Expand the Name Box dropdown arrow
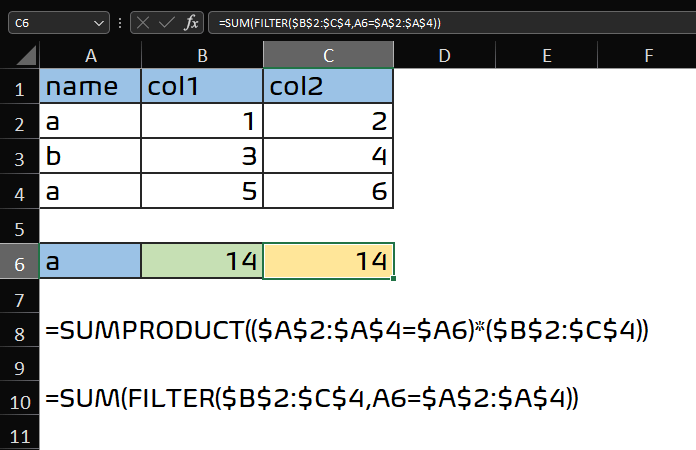This screenshot has width=696, height=450. pos(99,23)
